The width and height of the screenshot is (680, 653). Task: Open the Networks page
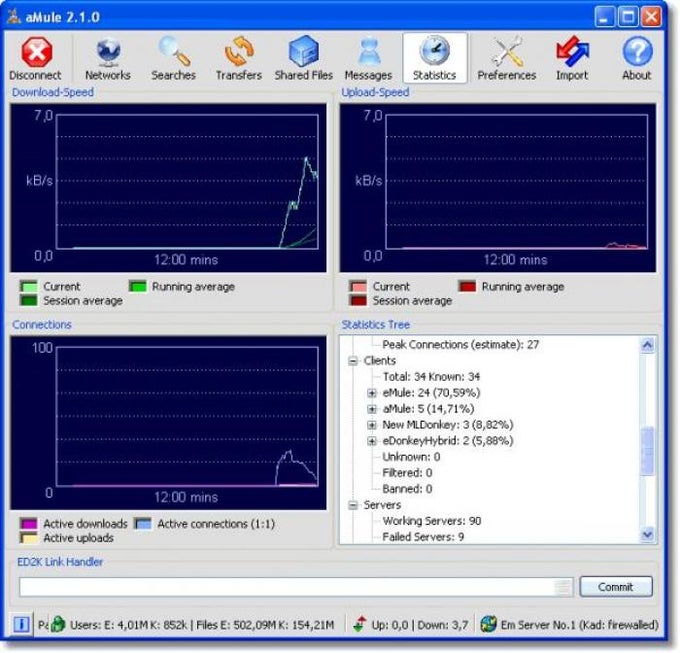[108, 58]
